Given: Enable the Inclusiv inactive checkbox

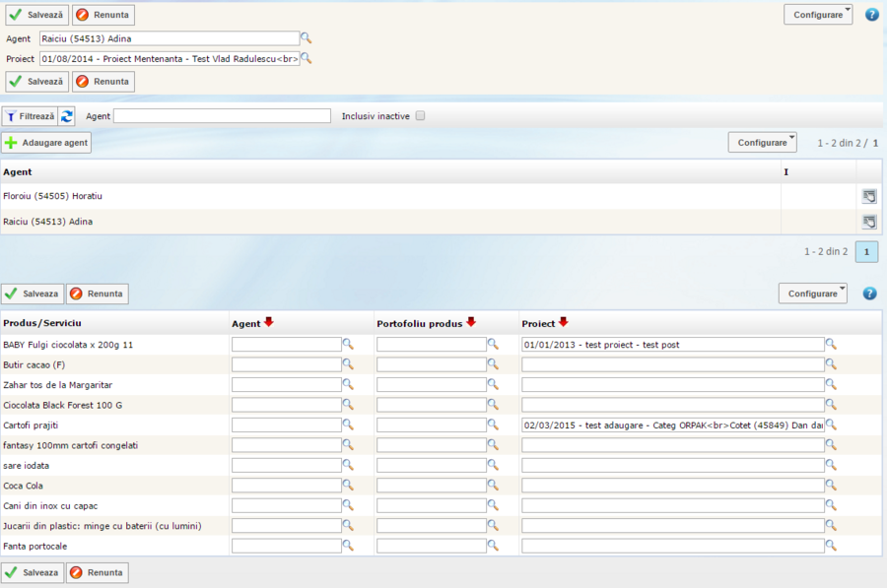Looking at the screenshot, I should (420, 116).
